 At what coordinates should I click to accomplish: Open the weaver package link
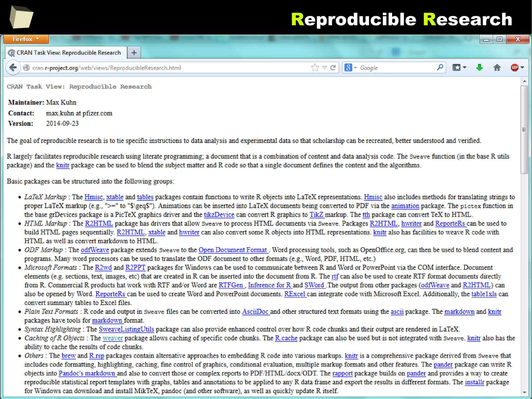pyautogui.click(x=113, y=338)
